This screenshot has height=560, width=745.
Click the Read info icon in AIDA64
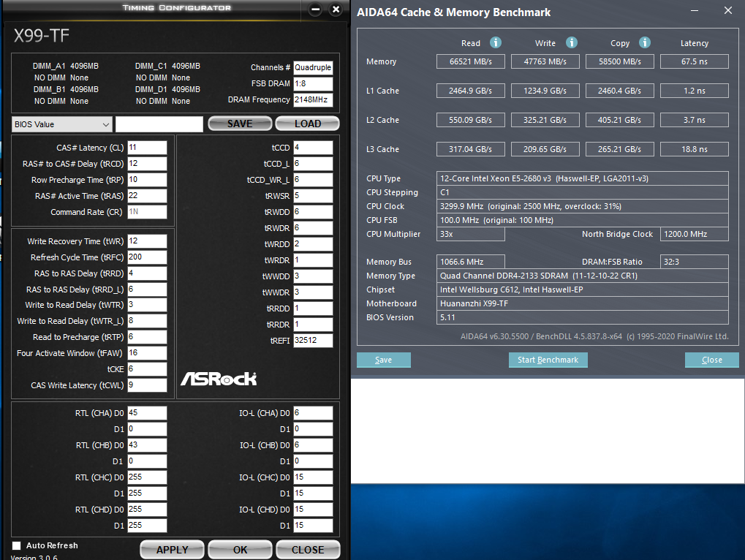[496, 42]
